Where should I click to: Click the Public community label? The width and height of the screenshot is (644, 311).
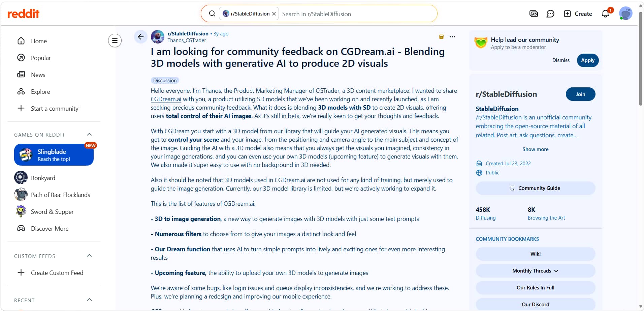click(492, 173)
